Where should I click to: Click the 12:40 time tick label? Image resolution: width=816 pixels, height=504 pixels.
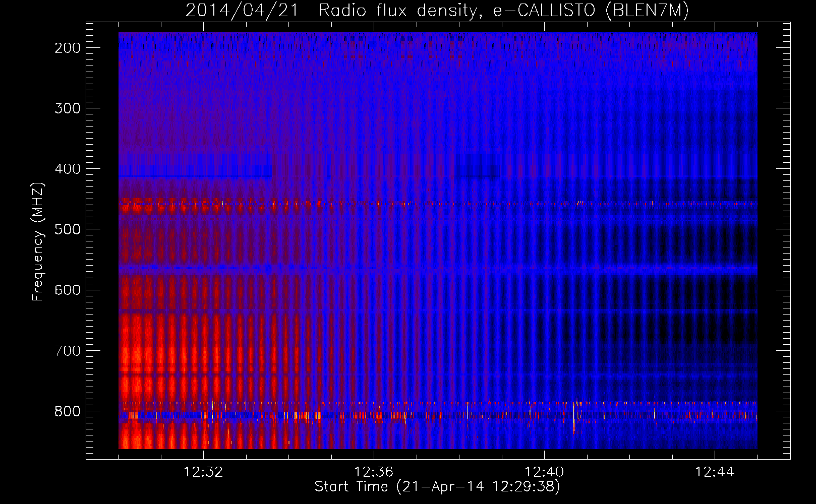click(x=544, y=472)
